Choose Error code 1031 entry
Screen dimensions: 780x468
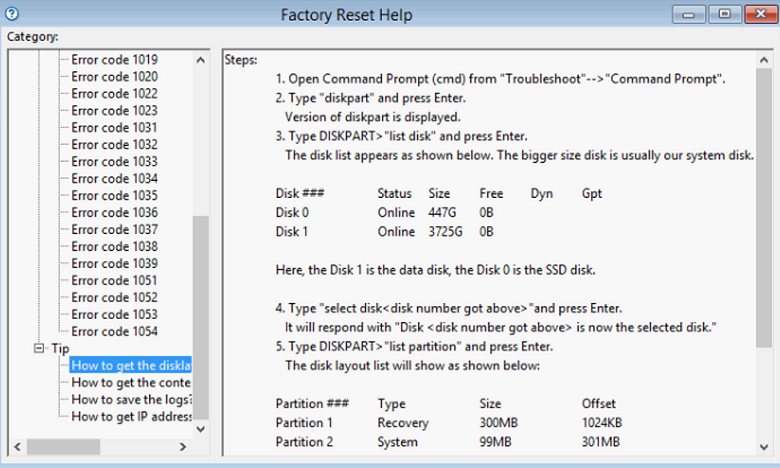(x=114, y=127)
